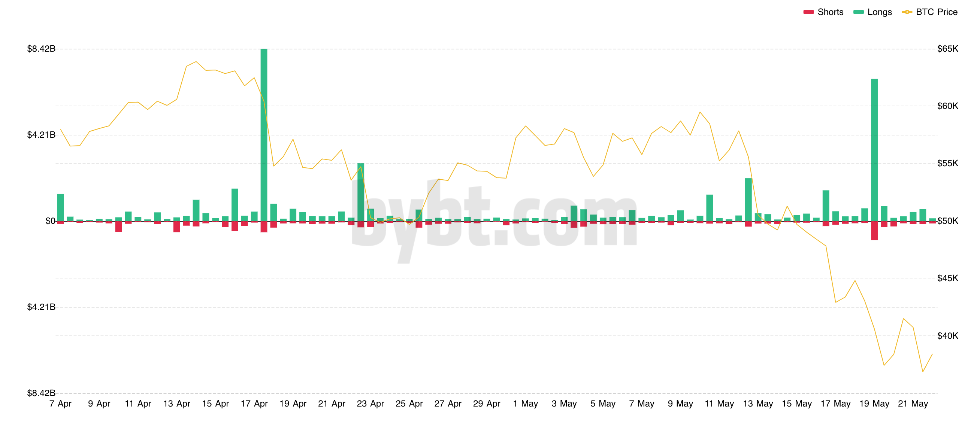Select the 21 May date label
Screen dimensions: 980x429
click(x=913, y=404)
